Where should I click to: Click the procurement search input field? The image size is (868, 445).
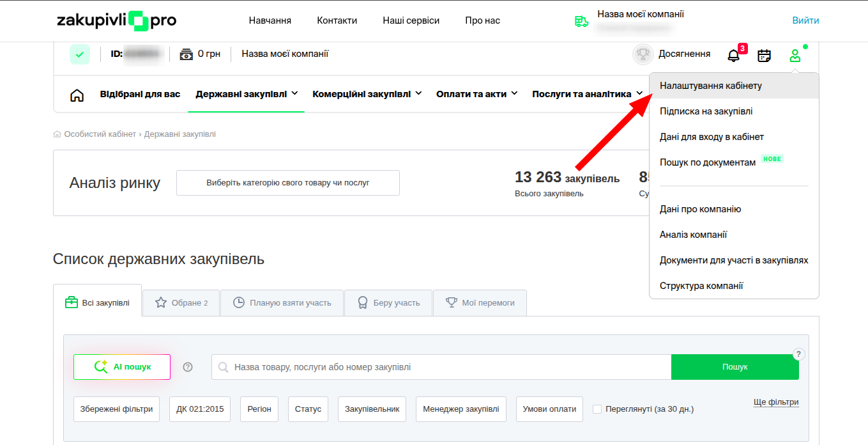441,367
